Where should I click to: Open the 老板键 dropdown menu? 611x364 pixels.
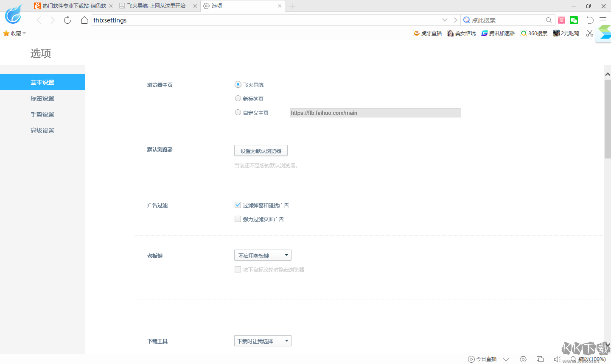(263, 255)
